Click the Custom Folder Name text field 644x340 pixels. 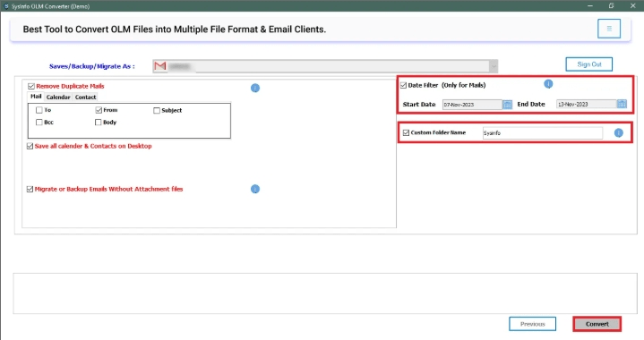(543, 133)
